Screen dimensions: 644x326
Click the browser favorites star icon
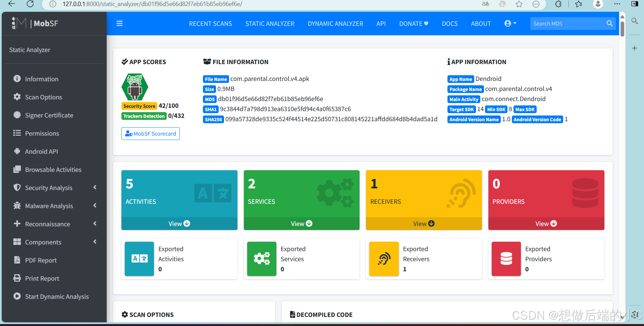(x=519, y=4)
